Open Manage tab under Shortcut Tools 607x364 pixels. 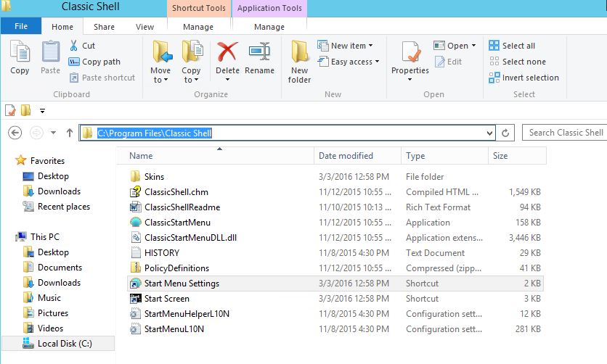(198, 27)
